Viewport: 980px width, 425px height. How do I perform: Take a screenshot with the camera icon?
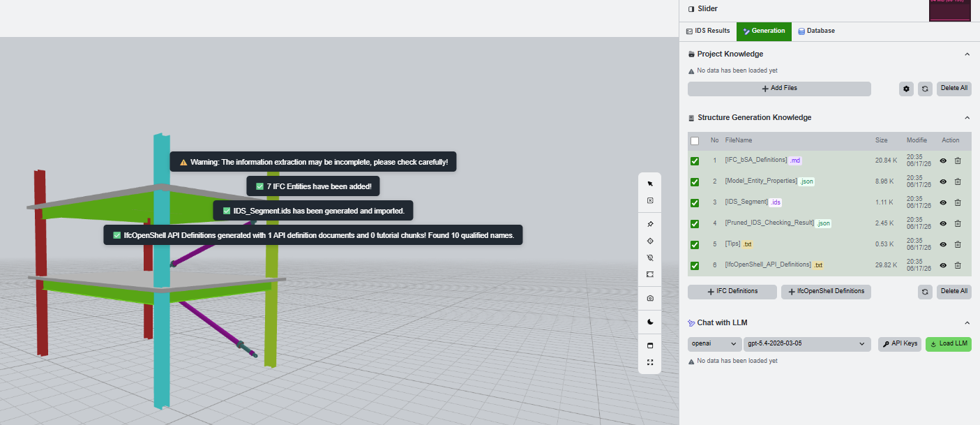pos(650,298)
